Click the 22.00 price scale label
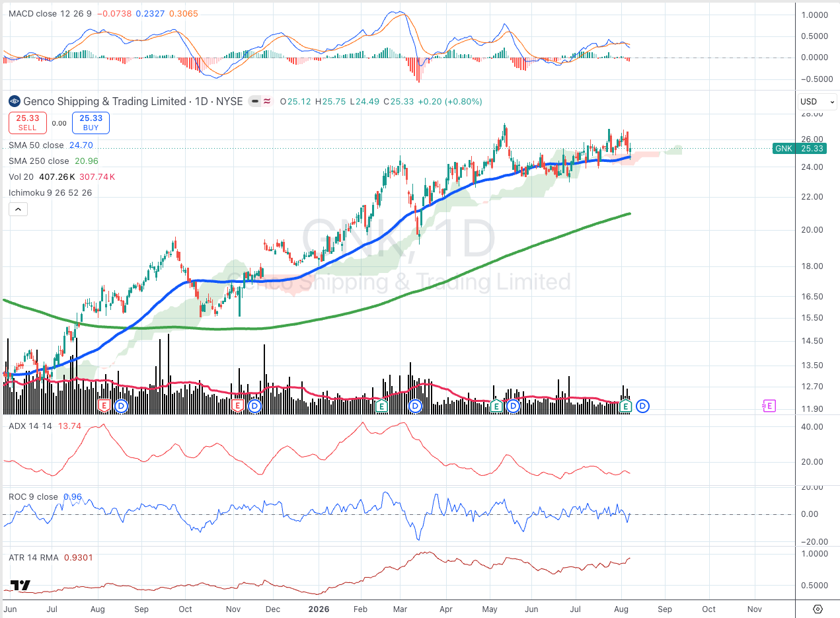 [812, 197]
